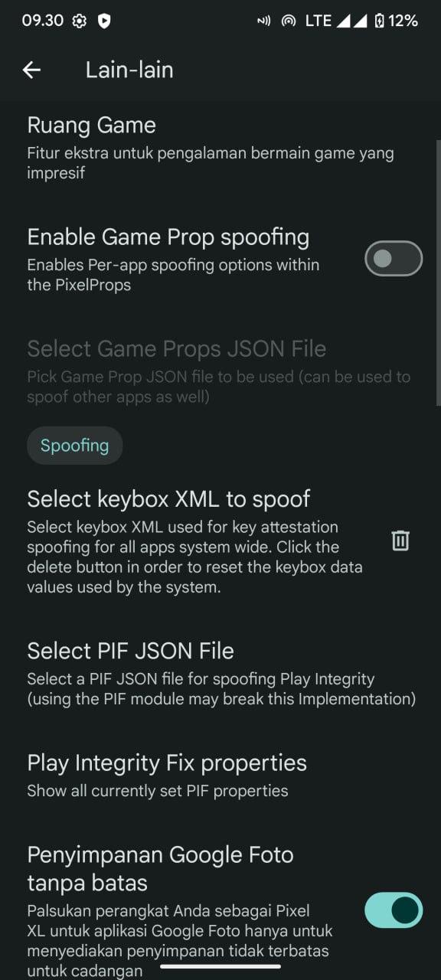Disable Google Foto unlimited storage toggle
The image size is (441, 980).
(394, 910)
